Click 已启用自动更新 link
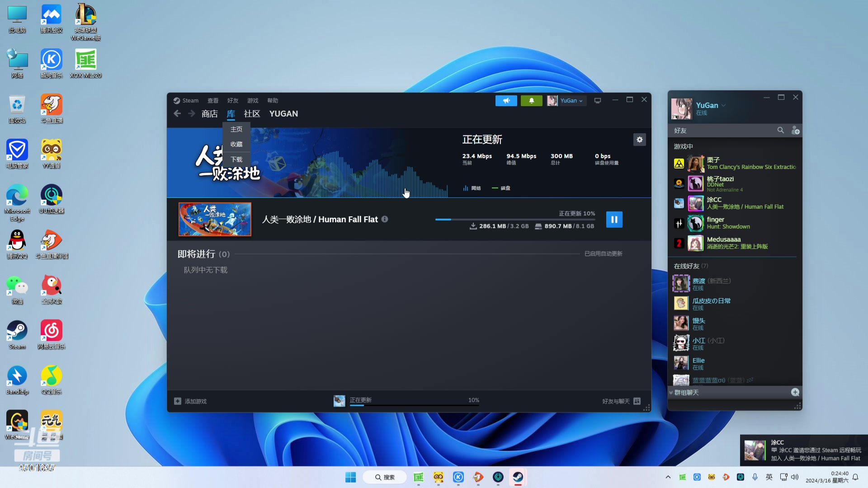This screenshot has height=488, width=868. 603,254
